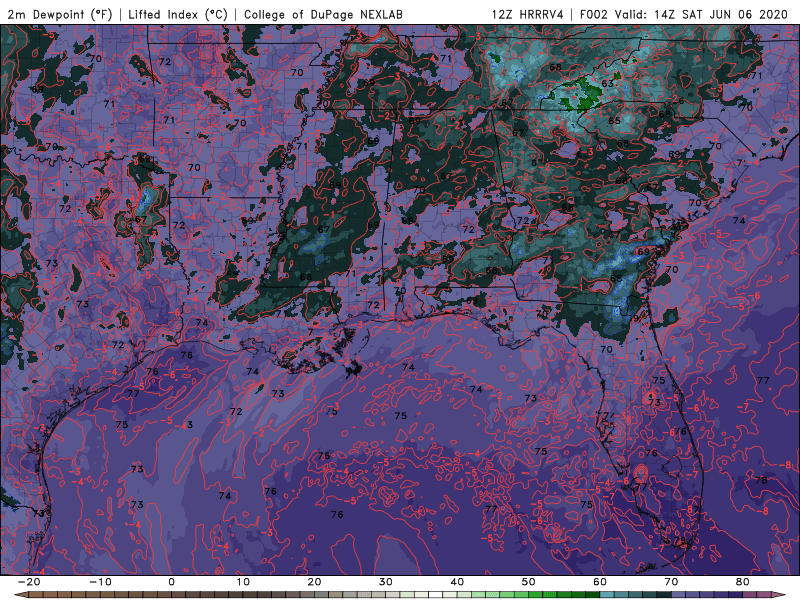Click the '79' dewpoint value near South Florida
800x600 pixels.
680,540
